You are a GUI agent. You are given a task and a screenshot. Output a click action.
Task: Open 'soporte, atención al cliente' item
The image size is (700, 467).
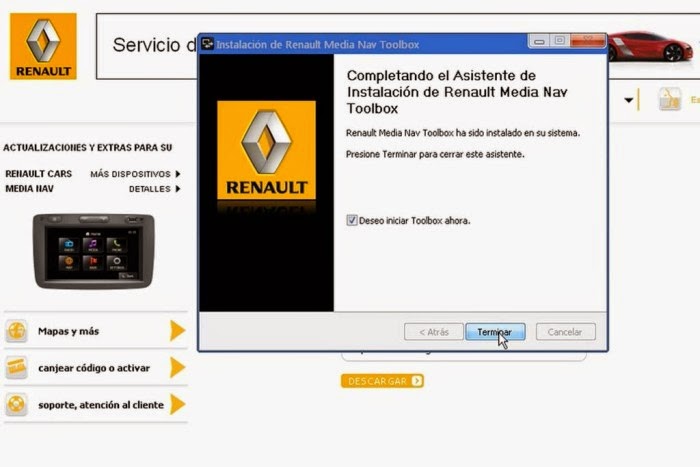click(95, 404)
